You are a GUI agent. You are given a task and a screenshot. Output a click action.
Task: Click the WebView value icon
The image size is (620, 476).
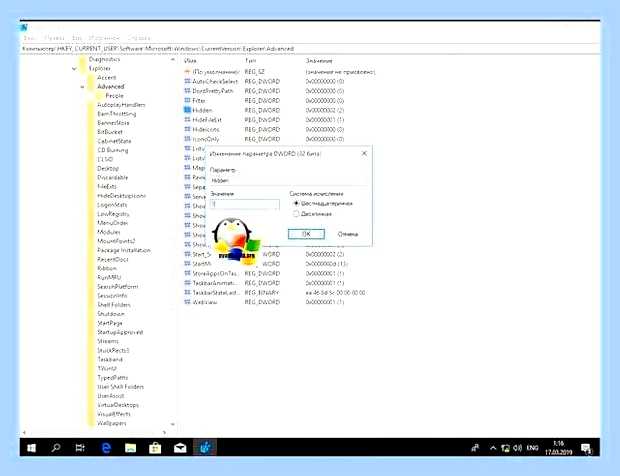tap(187, 302)
